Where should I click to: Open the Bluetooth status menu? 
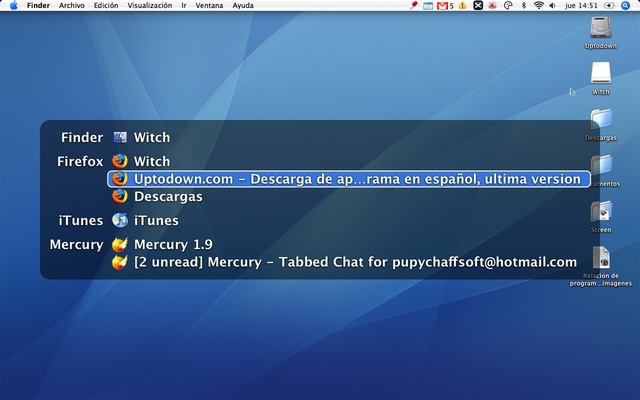(x=524, y=5)
